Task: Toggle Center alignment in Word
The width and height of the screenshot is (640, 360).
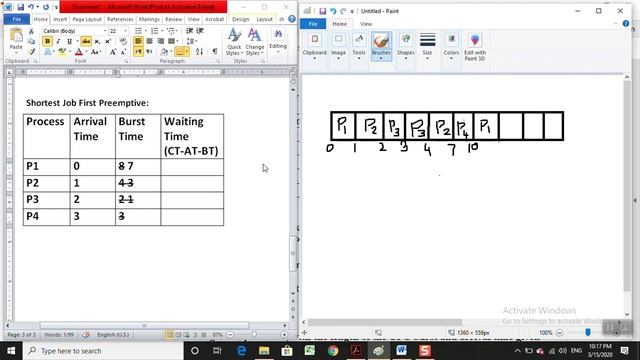Action: click(149, 41)
